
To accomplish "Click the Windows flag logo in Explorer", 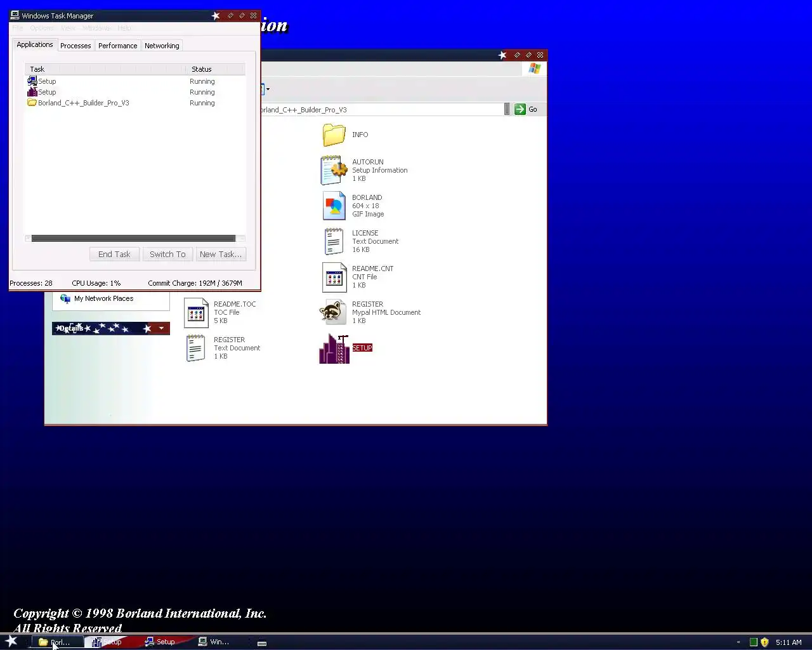I will 535,68.
